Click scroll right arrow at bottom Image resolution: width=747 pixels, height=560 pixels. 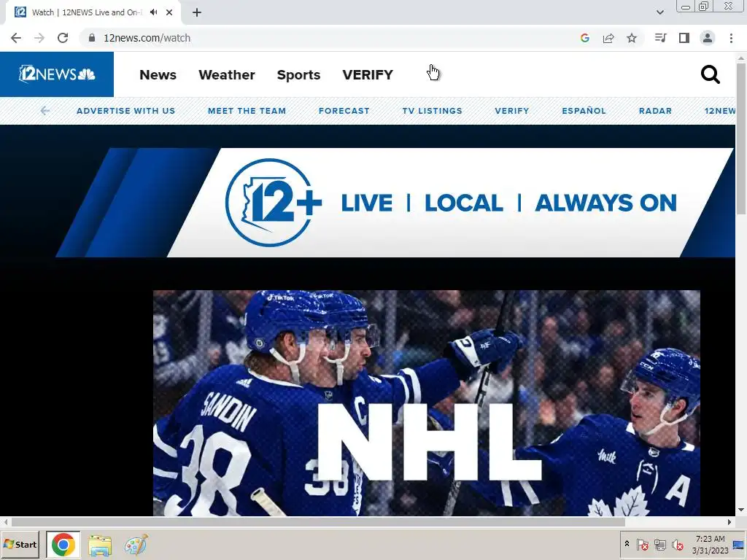(729, 522)
